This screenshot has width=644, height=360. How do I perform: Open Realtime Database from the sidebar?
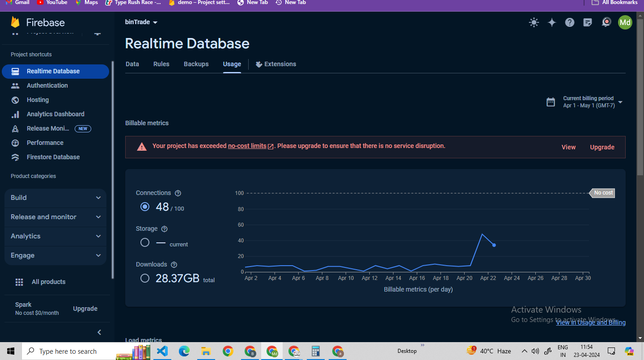coord(55,71)
